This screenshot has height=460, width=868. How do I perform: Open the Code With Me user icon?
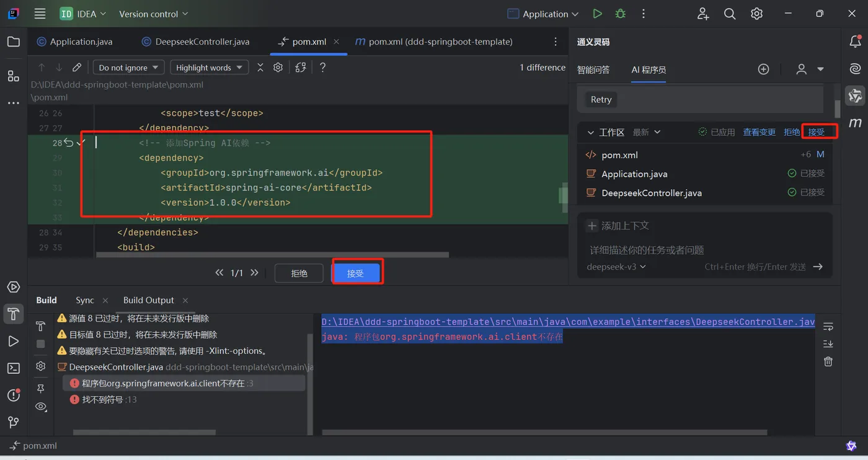(x=703, y=14)
